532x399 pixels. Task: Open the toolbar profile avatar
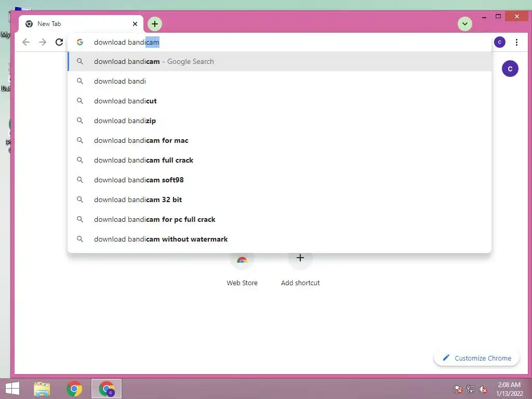(x=499, y=42)
